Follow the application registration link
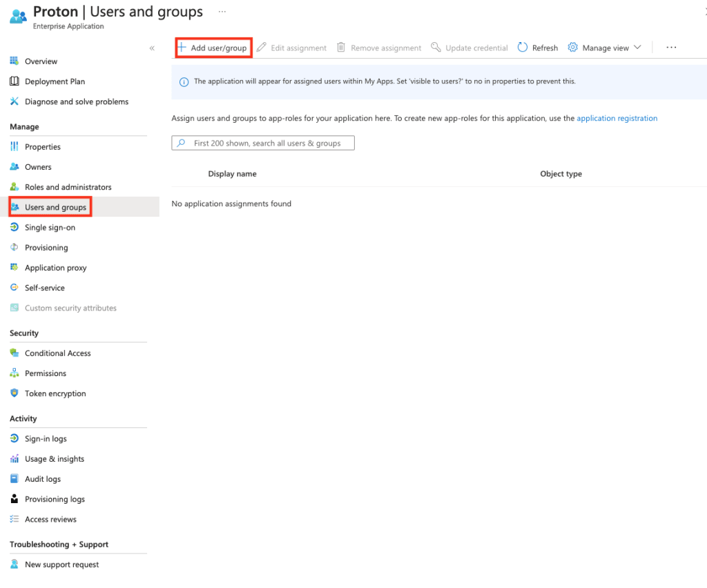The width and height of the screenshot is (707, 588). tap(617, 118)
